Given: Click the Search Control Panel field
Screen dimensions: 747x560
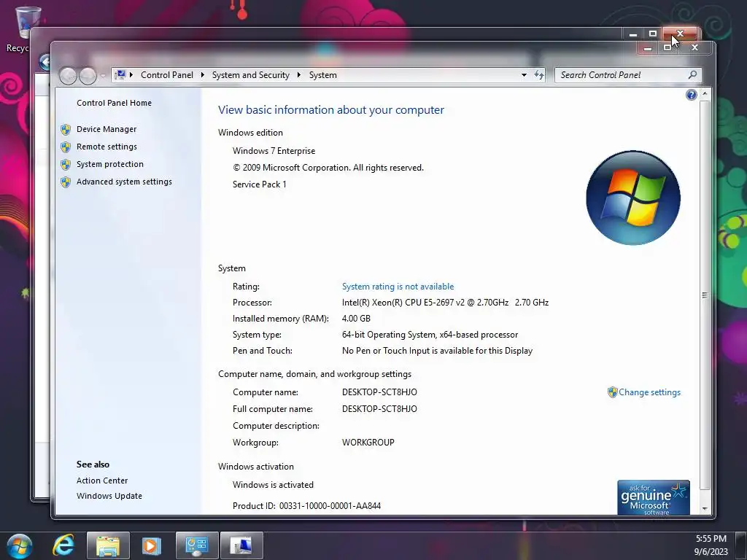Looking at the screenshot, I should (x=628, y=75).
